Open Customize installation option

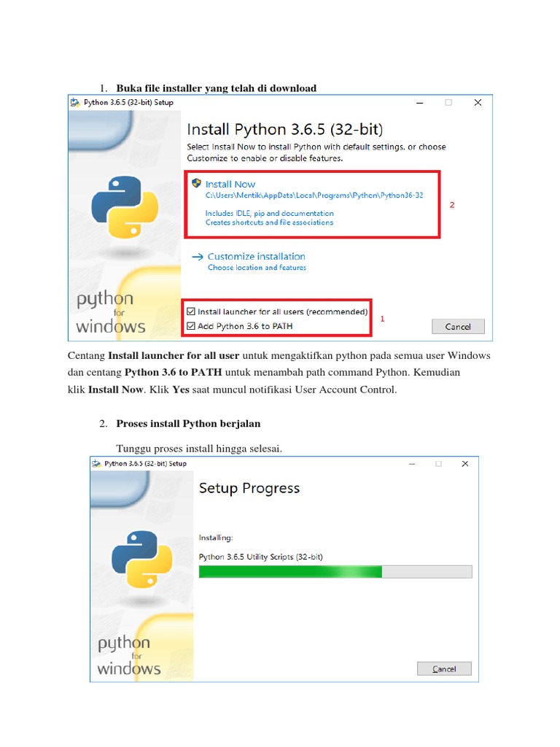(x=256, y=257)
